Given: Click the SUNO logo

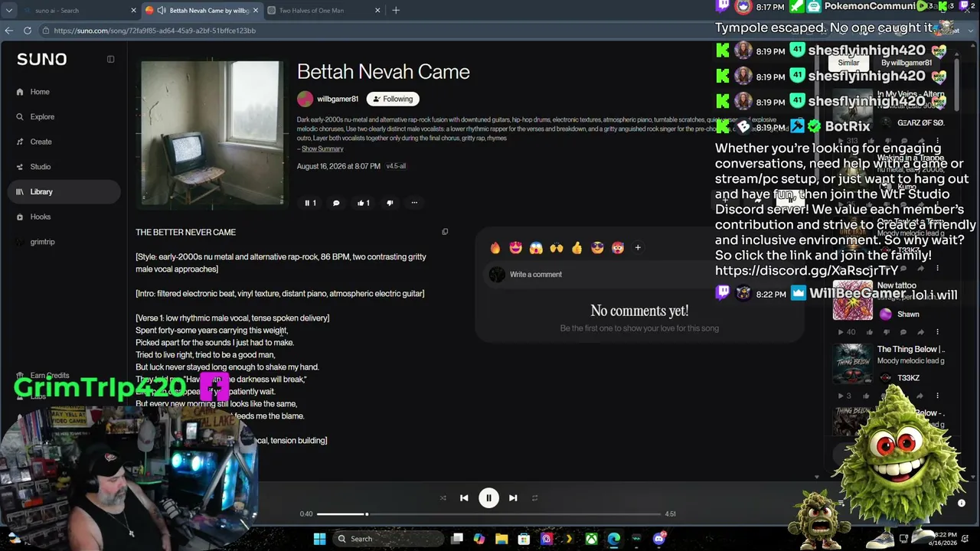Looking at the screenshot, I should (42, 59).
